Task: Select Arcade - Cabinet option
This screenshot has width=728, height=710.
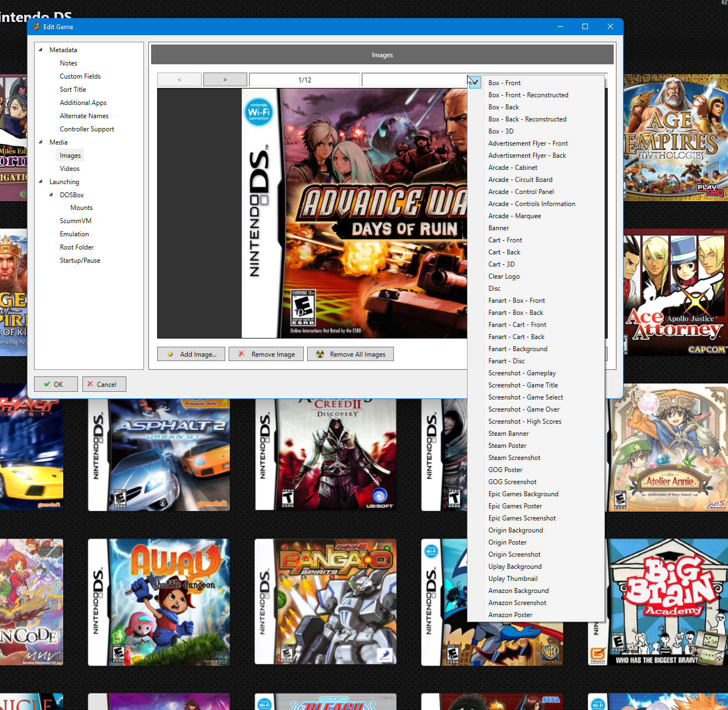Action: point(536,168)
